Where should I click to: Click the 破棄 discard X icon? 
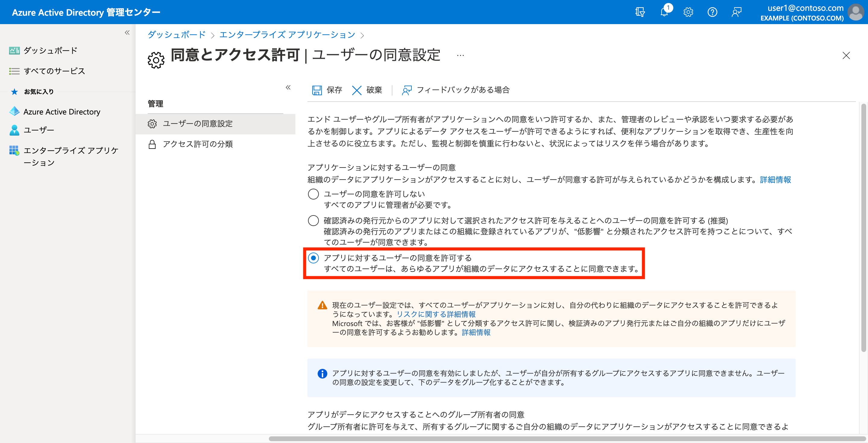pos(357,90)
